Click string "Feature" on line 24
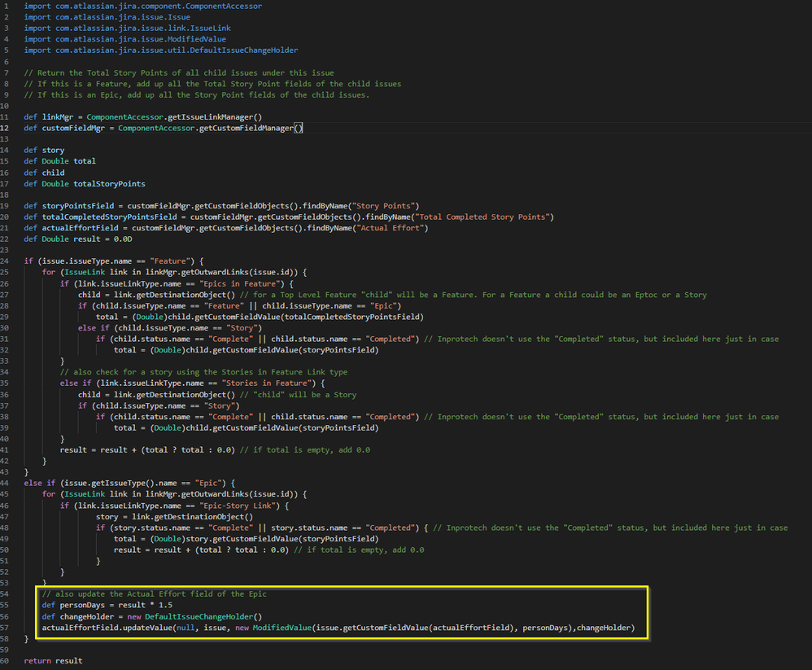 [x=170, y=261]
